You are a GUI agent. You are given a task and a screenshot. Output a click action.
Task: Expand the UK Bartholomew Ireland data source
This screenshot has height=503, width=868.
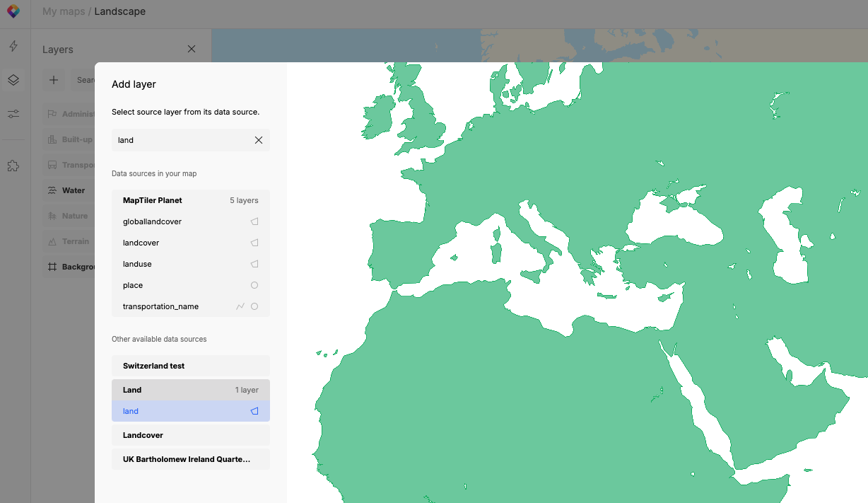(190, 459)
